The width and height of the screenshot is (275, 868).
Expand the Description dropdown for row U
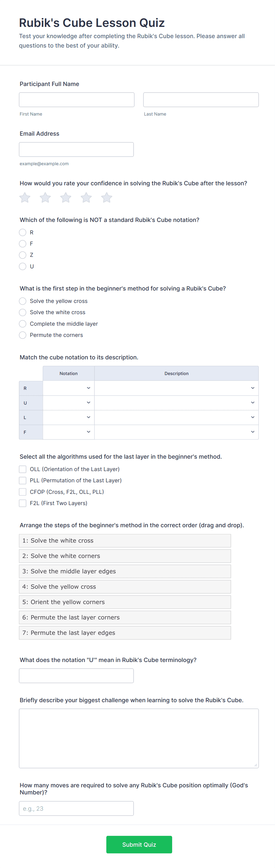[176, 403]
